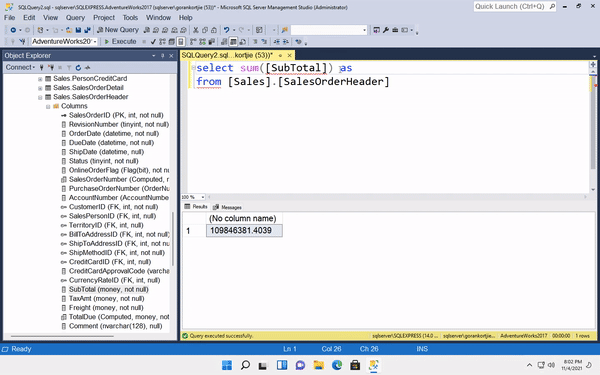
Task: Switch to the Messages tab
Action: [227, 207]
